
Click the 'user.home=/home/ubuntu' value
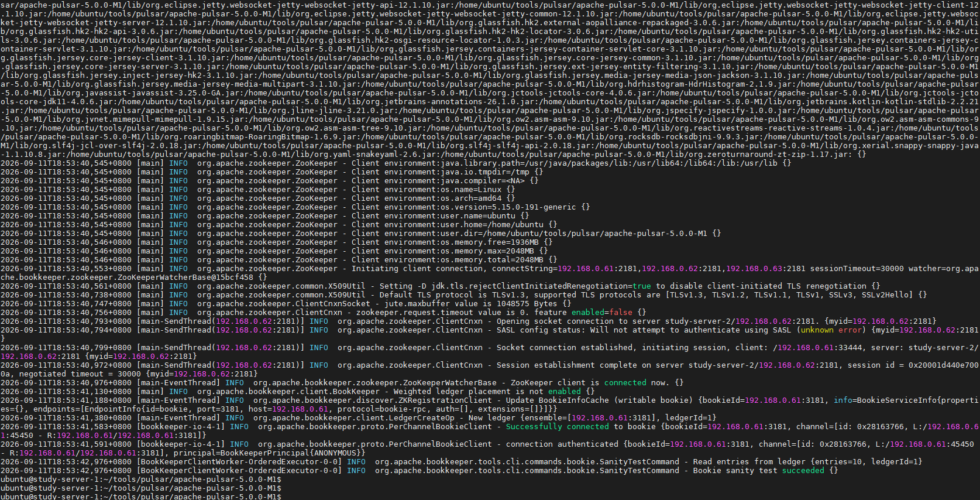tap(492, 225)
